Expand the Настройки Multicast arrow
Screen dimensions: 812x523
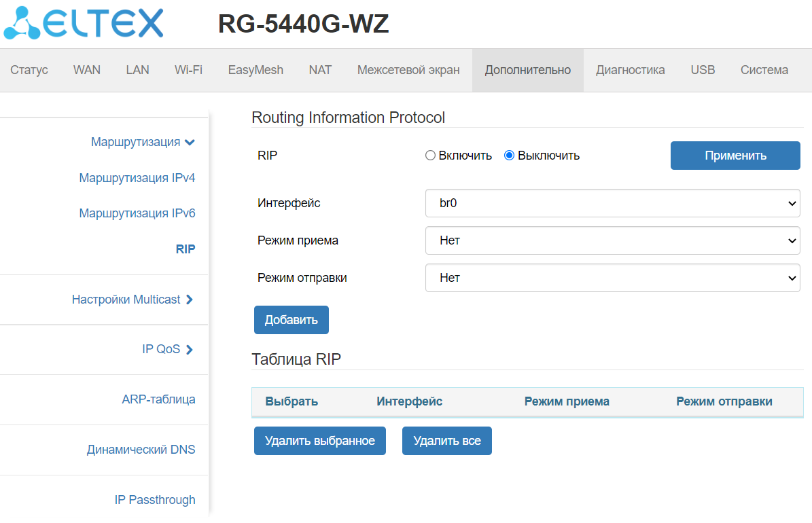pos(190,300)
